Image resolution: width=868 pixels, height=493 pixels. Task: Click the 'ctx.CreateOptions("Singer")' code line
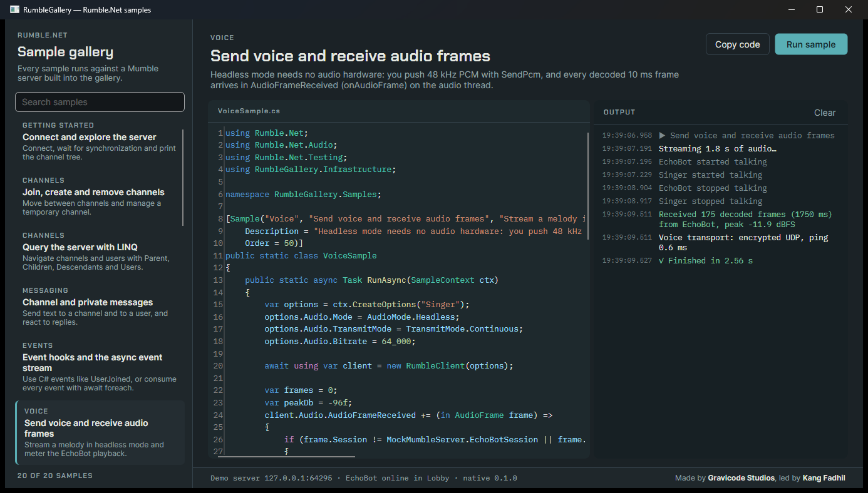(367, 305)
